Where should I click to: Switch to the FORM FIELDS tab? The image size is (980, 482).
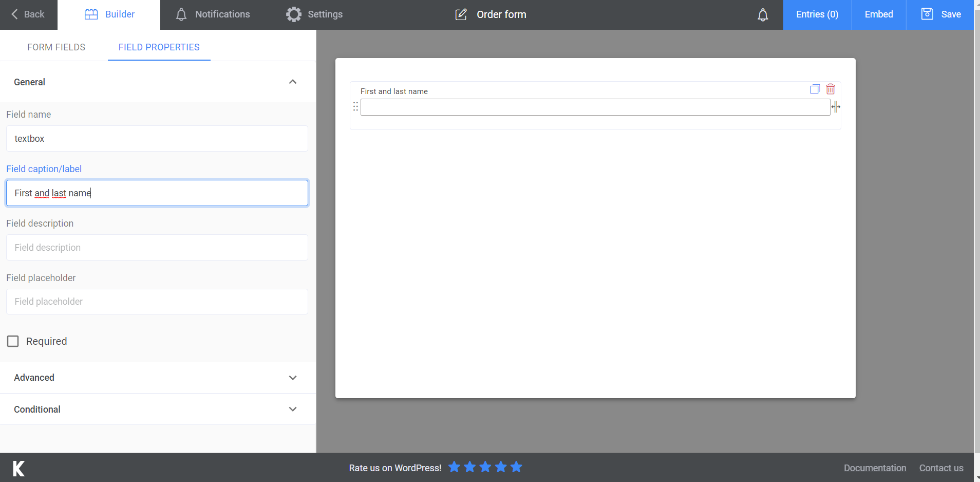click(x=56, y=47)
